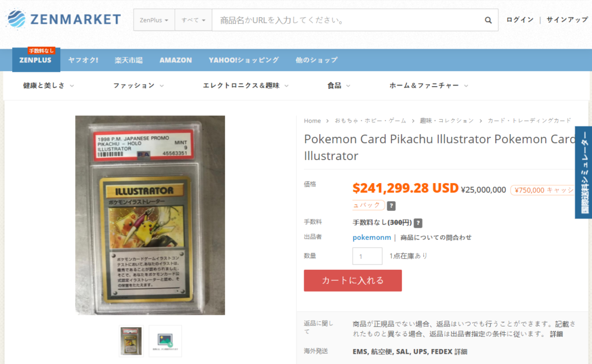This screenshot has height=364, width=592.
Task: Expand the 健康と美しさ category menu
Action: 49,86
